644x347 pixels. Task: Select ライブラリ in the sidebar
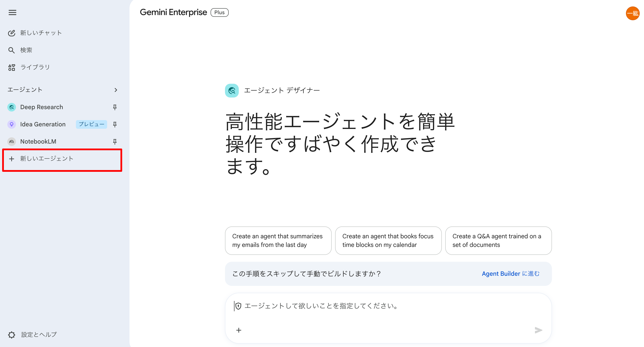(35, 67)
